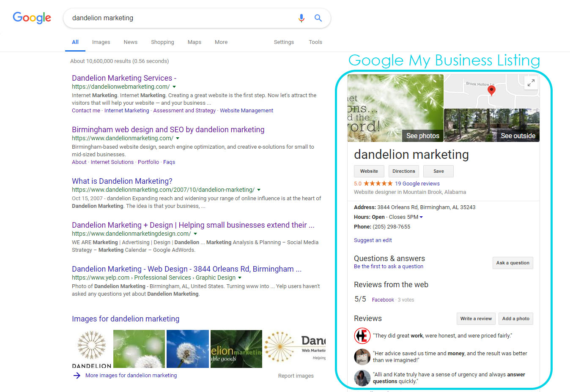Open See photos on the business listing
This screenshot has height=392, width=570.
point(423,136)
